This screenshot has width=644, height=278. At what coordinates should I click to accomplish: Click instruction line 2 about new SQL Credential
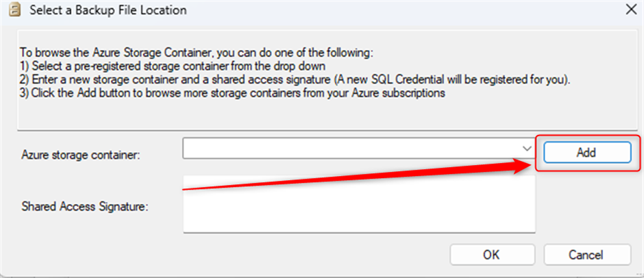(295, 79)
